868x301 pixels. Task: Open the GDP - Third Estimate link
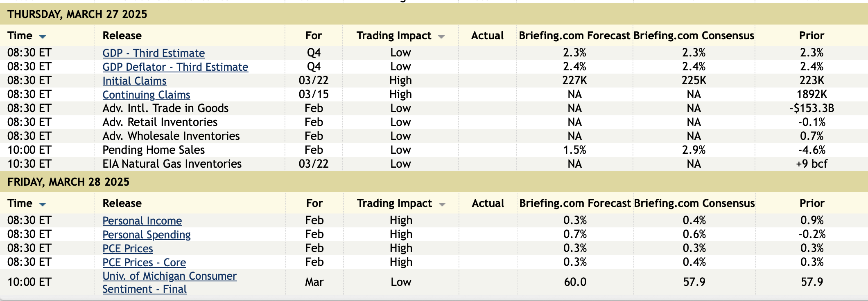click(x=154, y=53)
